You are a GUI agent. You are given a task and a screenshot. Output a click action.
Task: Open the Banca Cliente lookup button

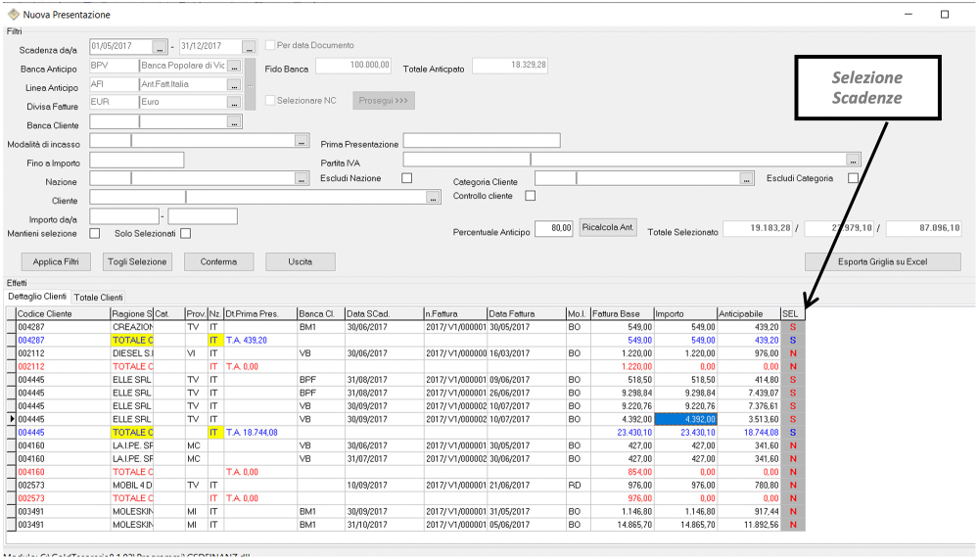click(x=234, y=122)
